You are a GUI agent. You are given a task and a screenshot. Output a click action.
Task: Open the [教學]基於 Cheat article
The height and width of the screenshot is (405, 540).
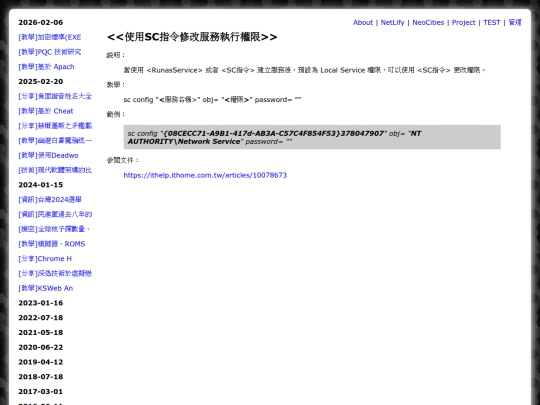(x=46, y=111)
